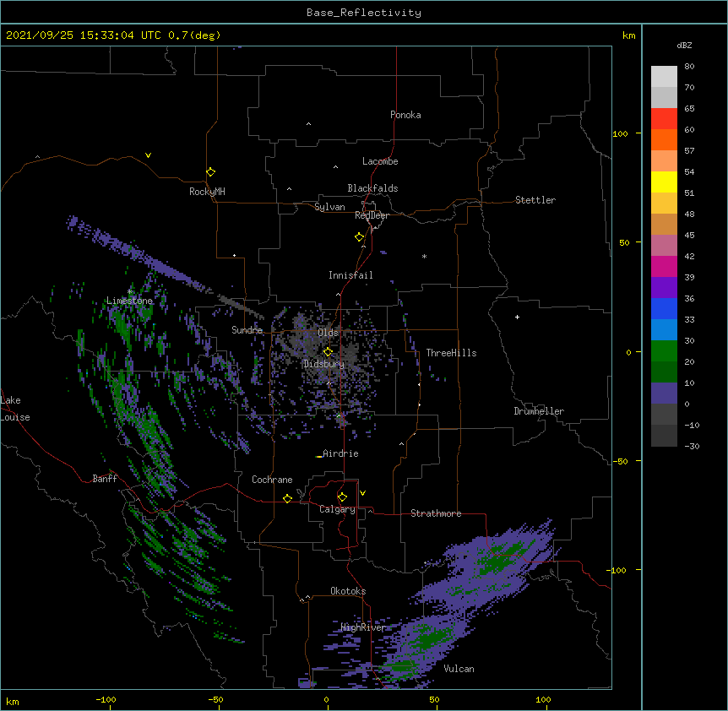Pick the light gray 70-80 dBZ band
Viewport: 728px width, 711px height.
(664, 76)
